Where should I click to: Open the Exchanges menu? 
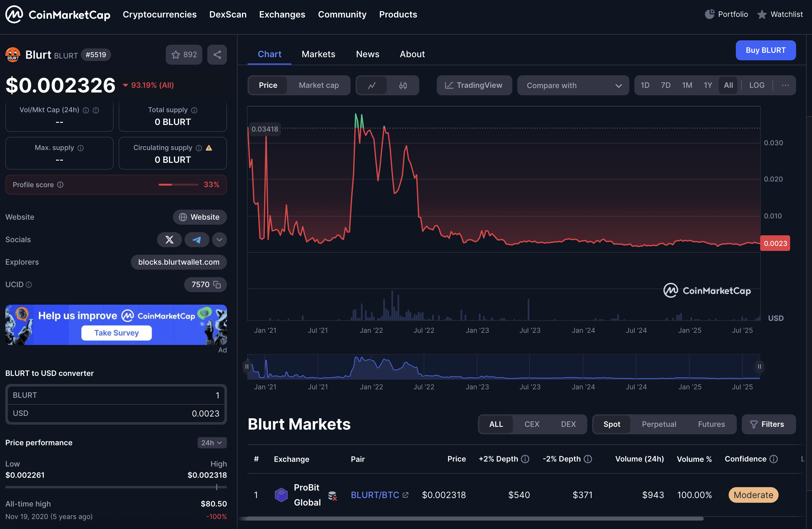click(282, 14)
